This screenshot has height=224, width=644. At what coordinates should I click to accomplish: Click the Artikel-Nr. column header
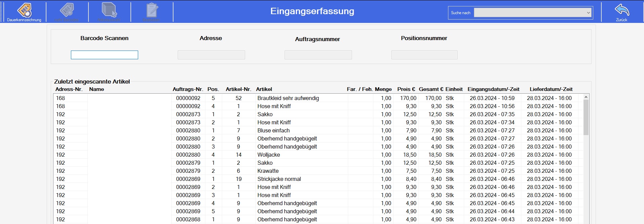coord(238,89)
